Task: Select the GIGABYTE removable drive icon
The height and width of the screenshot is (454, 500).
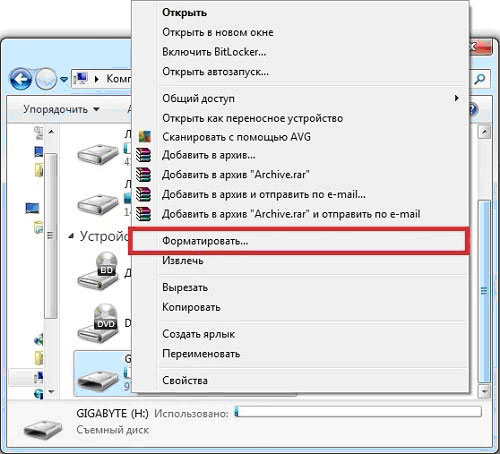Action: [98, 378]
